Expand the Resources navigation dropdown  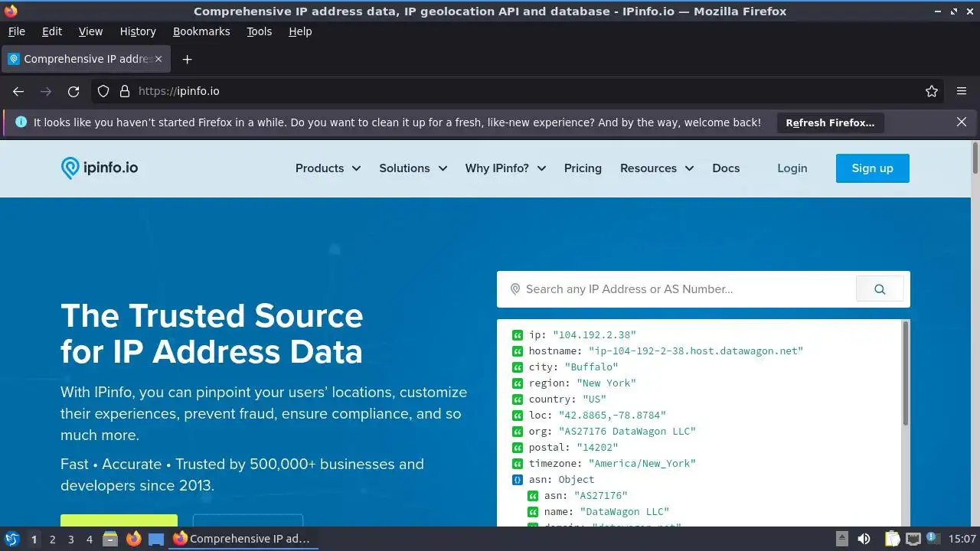click(656, 168)
